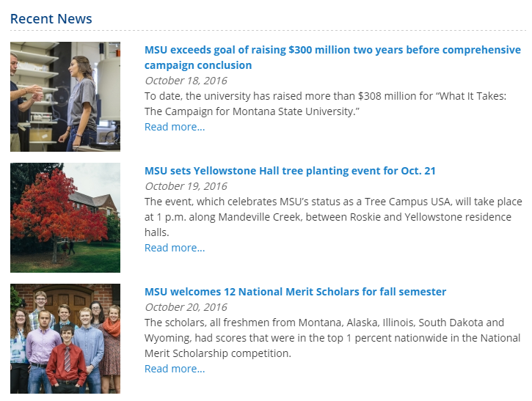The height and width of the screenshot is (401, 532).
Task: Click the October 19, 2016 date
Action: tap(186, 186)
